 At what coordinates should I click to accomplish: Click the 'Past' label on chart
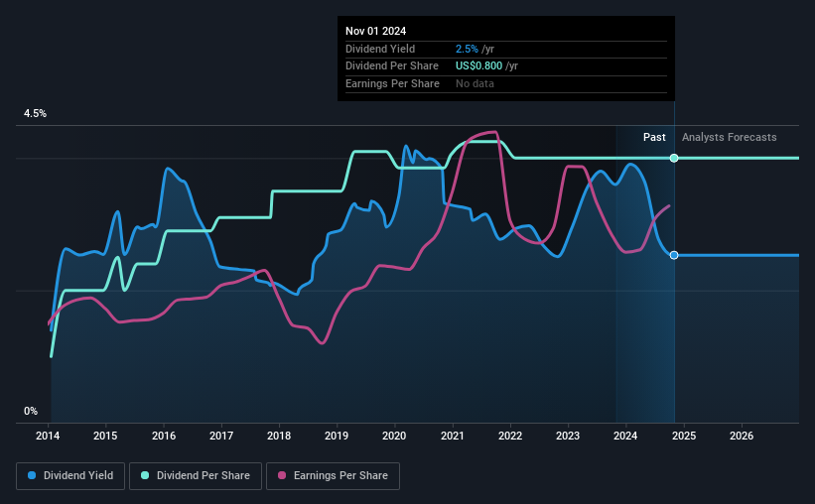pyautogui.click(x=654, y=137)
